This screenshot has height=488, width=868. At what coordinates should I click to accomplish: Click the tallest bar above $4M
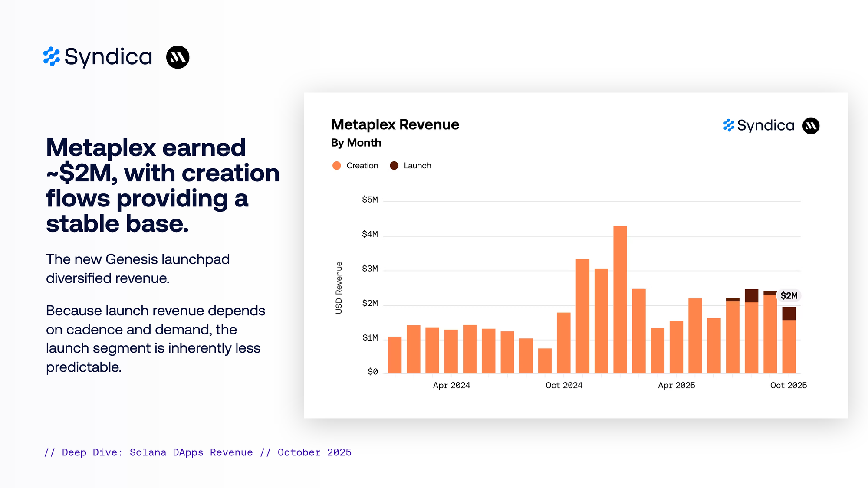tap(620, 299)
